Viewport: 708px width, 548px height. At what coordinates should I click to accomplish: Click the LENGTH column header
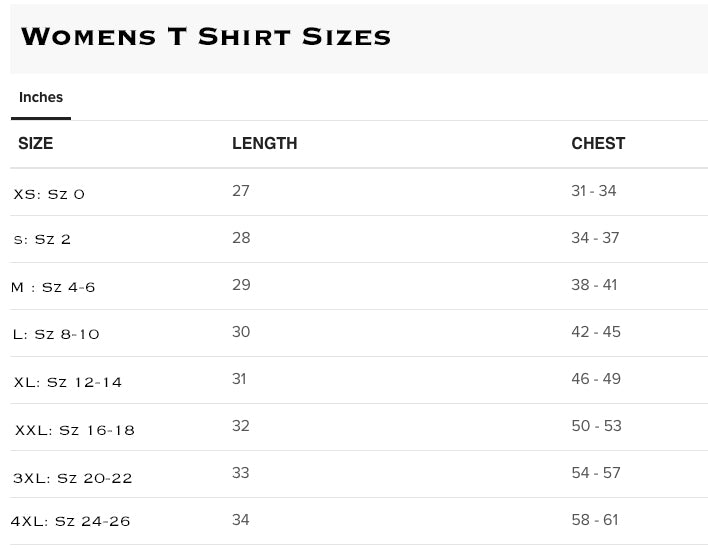pyautogui.click(x=264, y=144)
